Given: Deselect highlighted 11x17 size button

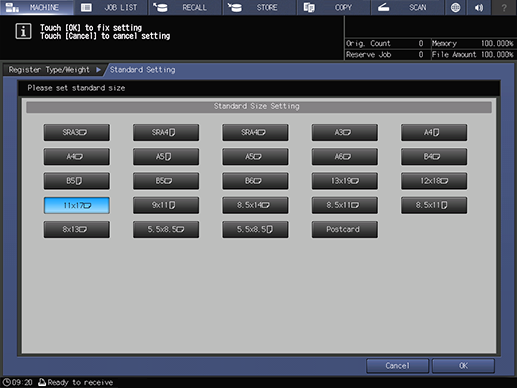Looking at the screenshot, I should pyautogui.click(x=76, y=205).
